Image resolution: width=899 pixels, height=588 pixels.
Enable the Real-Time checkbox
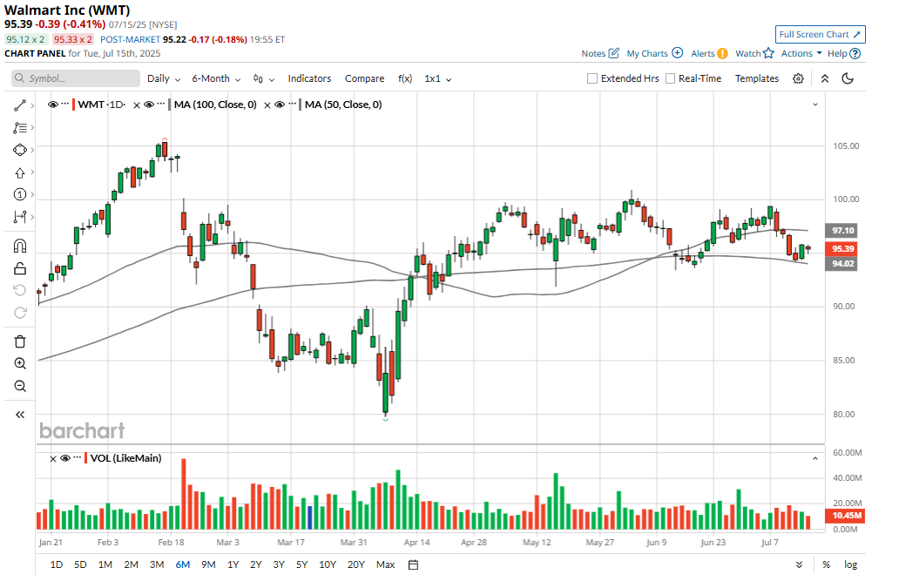click(670, 78)
